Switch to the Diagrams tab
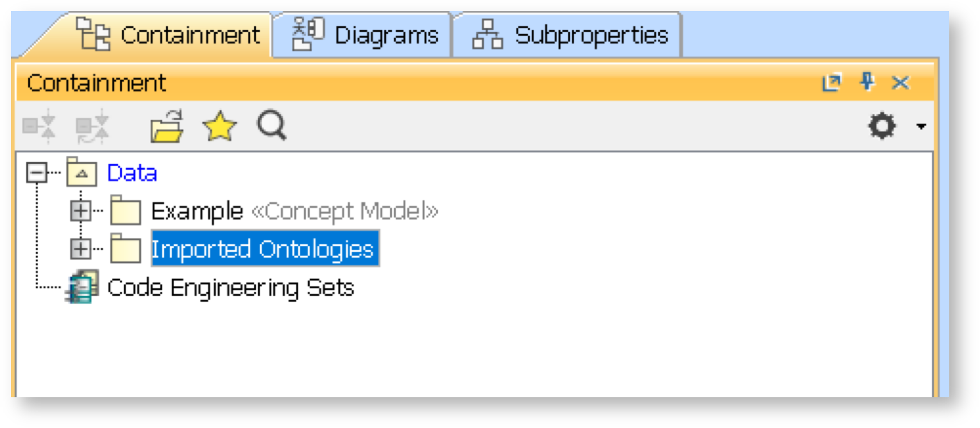This screenshot has width=980, height=428. (x=364, y=35)
